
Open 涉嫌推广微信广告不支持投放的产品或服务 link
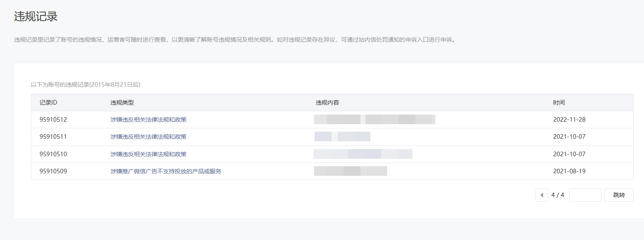click(166, 171)
